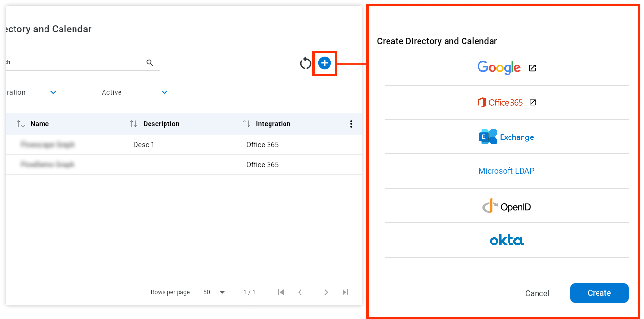Click the blurred name in Desc 1 row

[48, 145]
